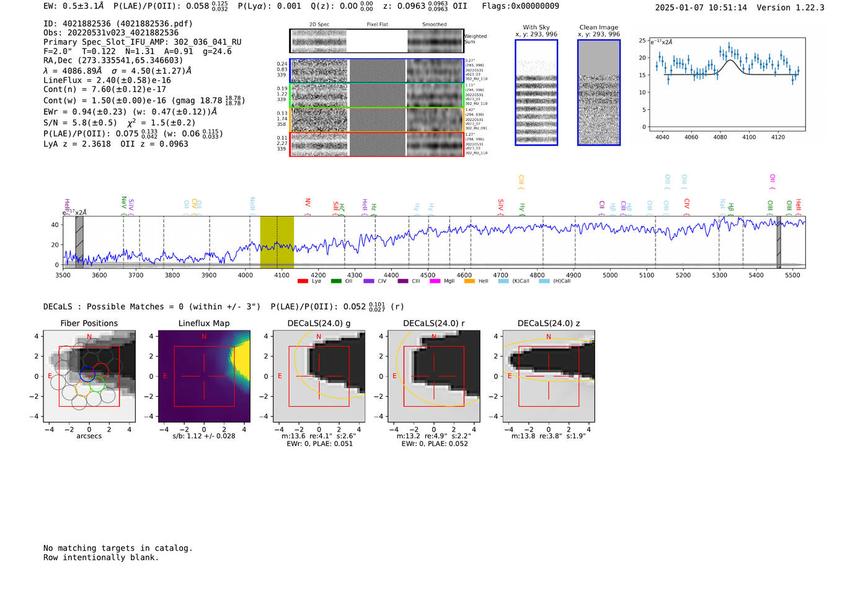Click the EWr = 0.94(±0.23) line

[130, 112]
